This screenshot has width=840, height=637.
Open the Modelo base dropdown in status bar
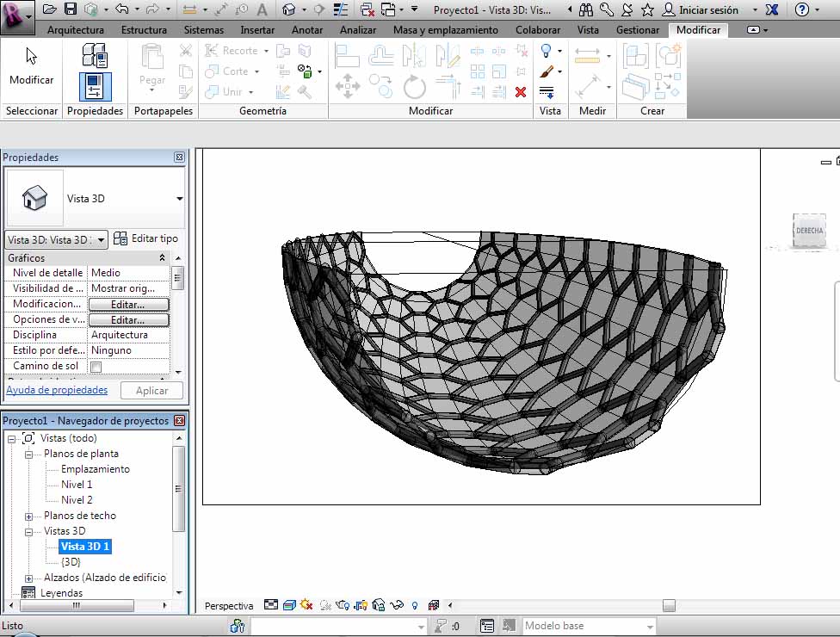click(x=650, y=626)
